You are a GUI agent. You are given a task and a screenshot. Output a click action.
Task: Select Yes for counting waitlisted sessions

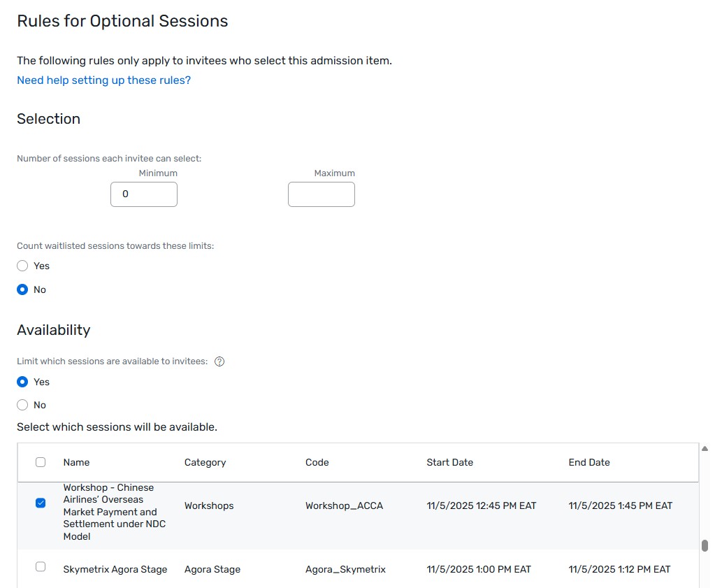[22, 266]
